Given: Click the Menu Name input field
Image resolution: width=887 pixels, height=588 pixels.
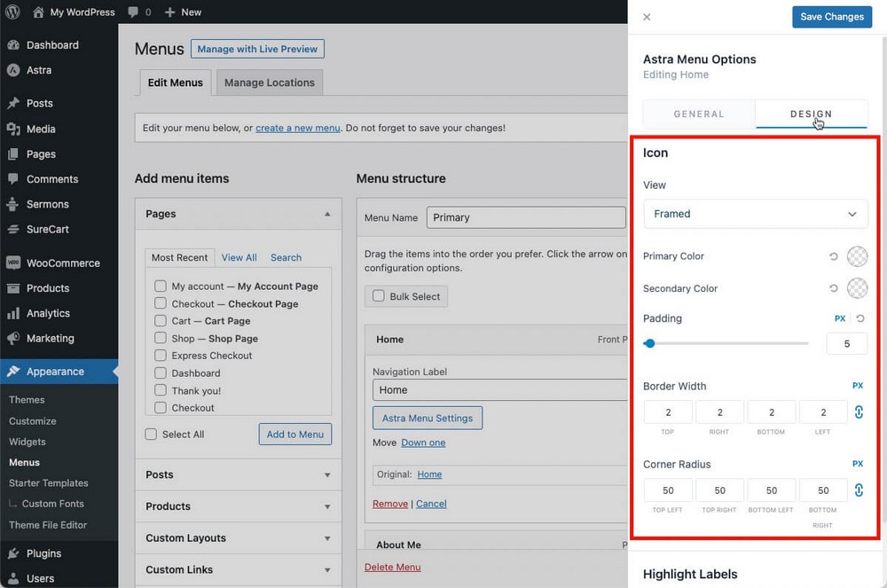Looking at the screenshot, I should point(526,217).
